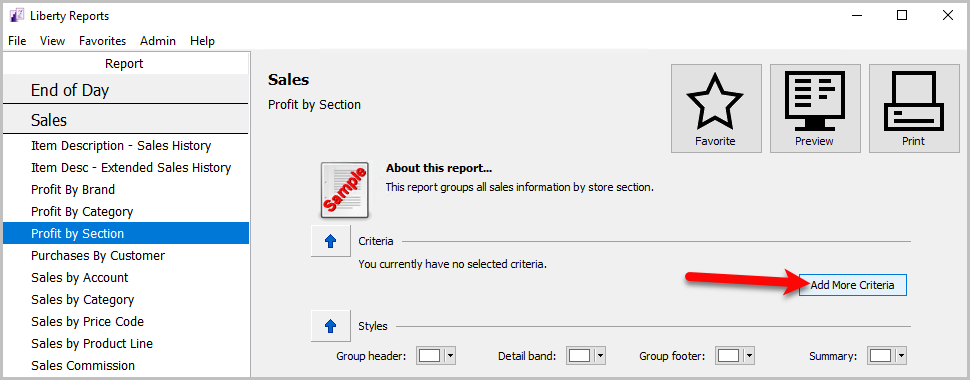Open Detail band style dropdown arrow
Screen dimensions: 970x380
coord(600,356)
